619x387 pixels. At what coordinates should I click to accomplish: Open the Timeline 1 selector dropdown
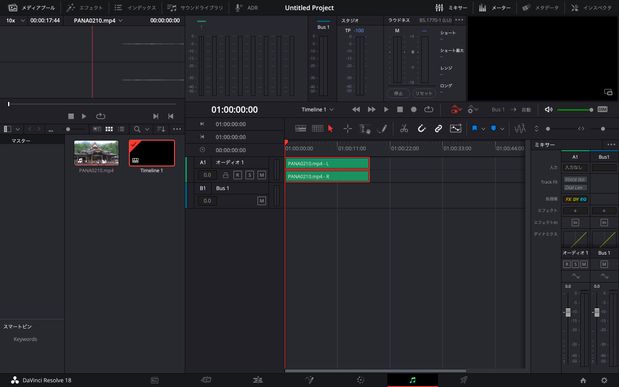point(317,109)
